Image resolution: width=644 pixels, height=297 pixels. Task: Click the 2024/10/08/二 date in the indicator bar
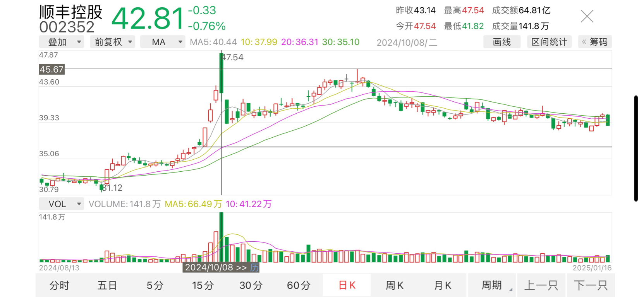[x=407, y=43]
